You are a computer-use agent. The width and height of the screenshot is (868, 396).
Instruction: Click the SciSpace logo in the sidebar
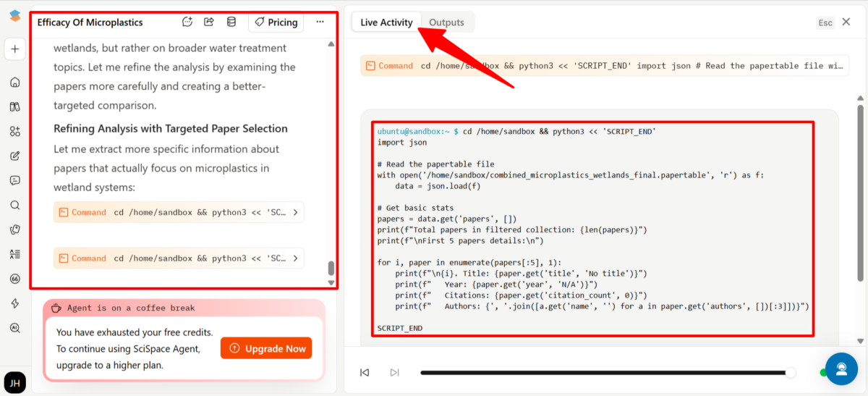point(15,17)
